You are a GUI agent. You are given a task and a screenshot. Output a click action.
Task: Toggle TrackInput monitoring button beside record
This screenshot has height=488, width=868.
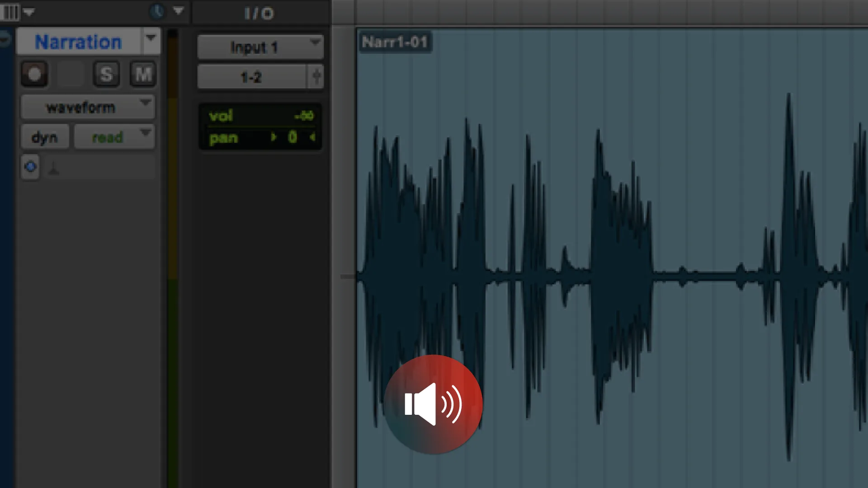coord(71,74)
